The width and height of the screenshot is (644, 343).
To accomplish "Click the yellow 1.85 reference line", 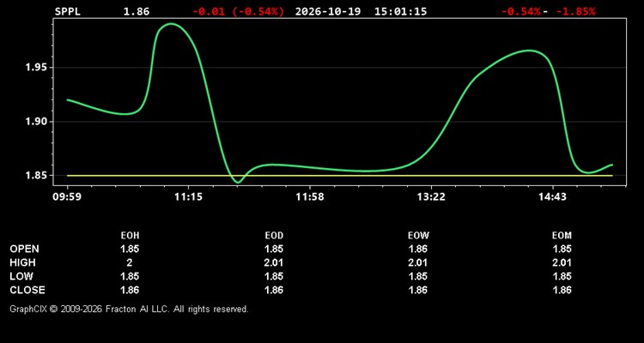I will click(340, 176).
